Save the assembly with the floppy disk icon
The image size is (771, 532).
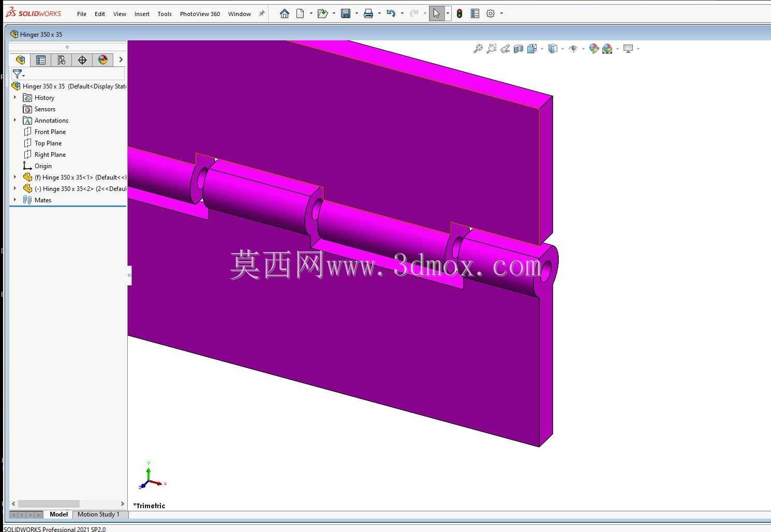pyautogui.click(x=346, y=13)
